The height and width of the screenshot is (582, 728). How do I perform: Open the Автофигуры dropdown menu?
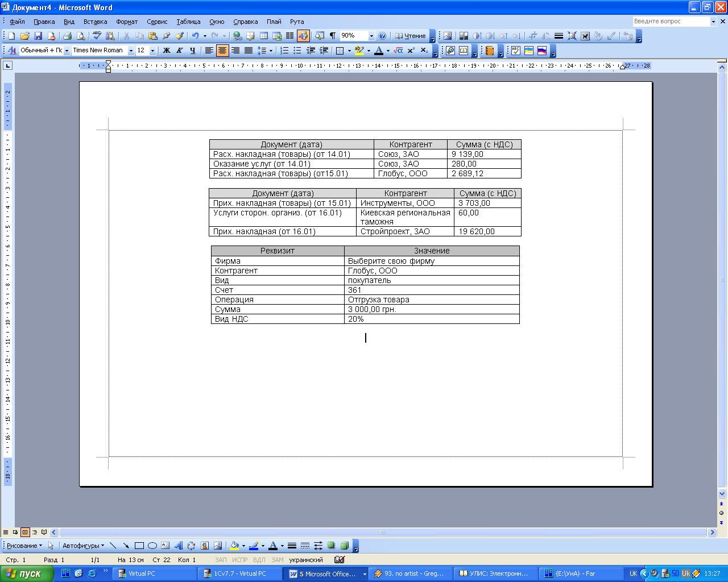tap(83, 546)
